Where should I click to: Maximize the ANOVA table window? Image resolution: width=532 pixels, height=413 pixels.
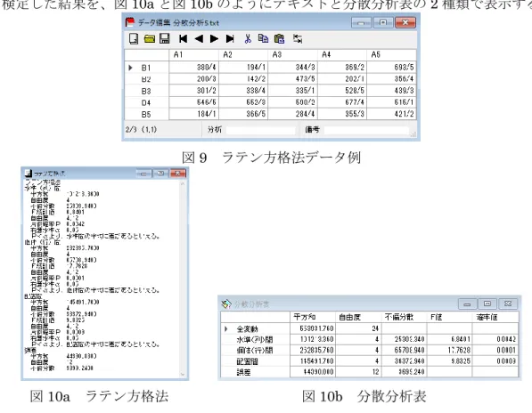coord(487,304)
